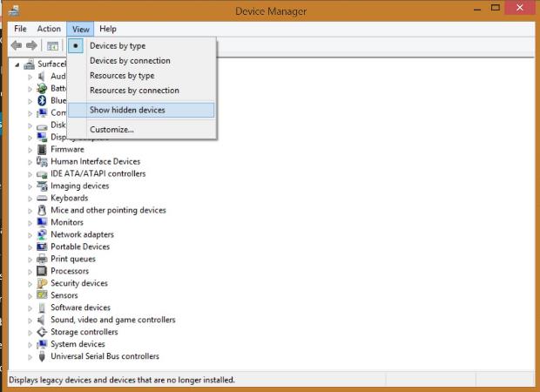
Task: Collapse the Surface root computer node
Action: click(17, 64)
